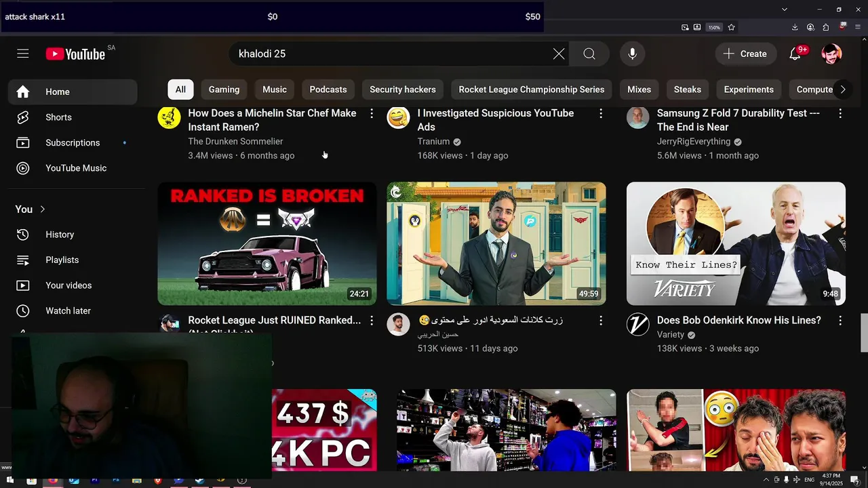Expand the You section chevron
Viewport: 868px width, 488px height.
coord(42,209)
